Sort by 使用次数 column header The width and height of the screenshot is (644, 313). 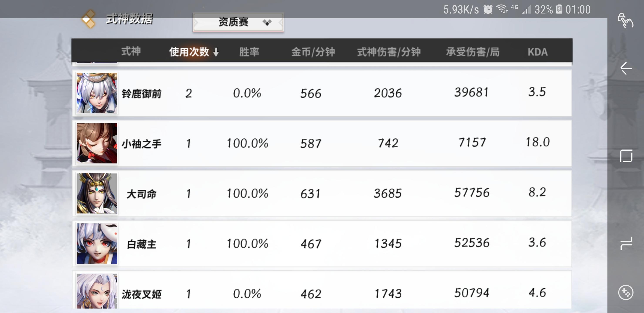click(189, 52)
